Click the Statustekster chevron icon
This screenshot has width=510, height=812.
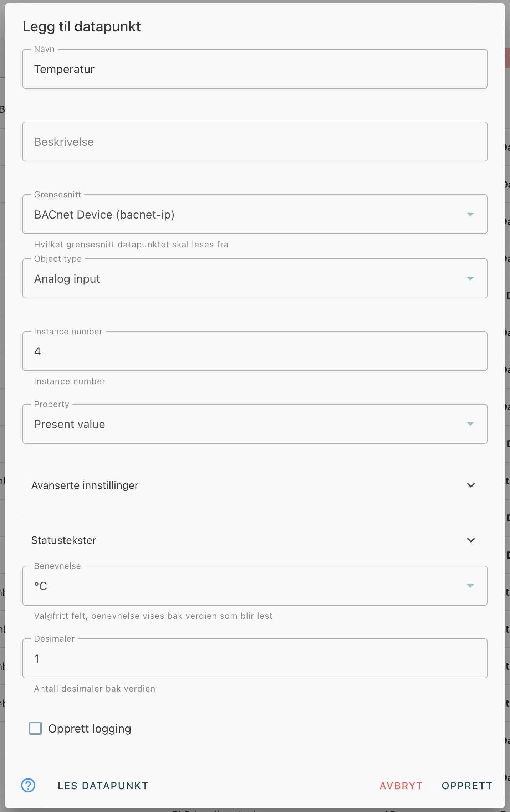click(471, 540)
